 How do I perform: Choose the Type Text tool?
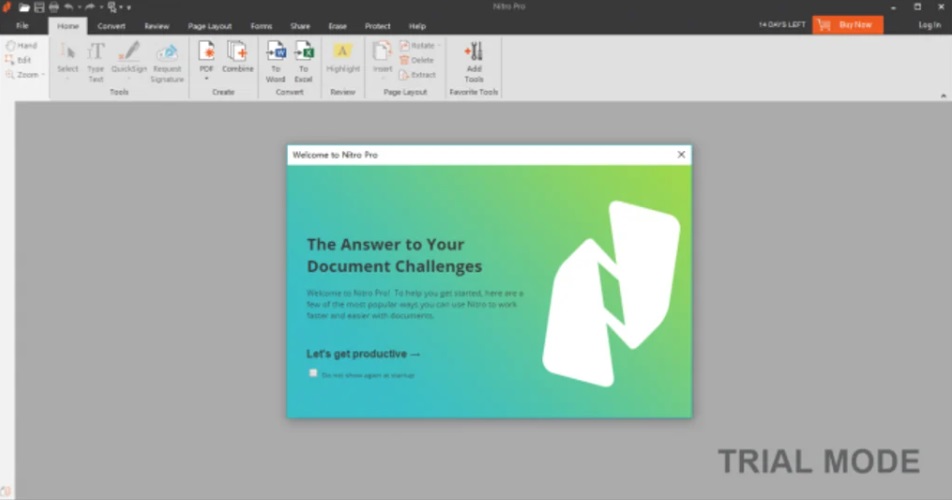96,52
